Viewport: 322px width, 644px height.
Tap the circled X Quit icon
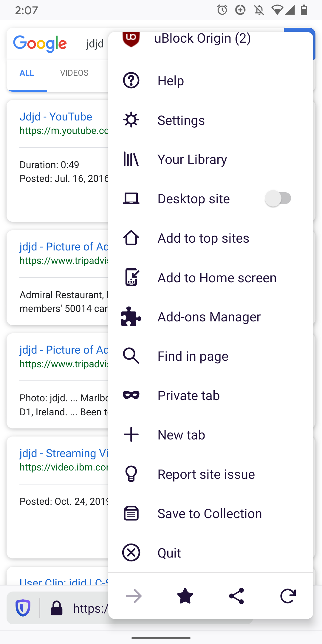[131, 552]
